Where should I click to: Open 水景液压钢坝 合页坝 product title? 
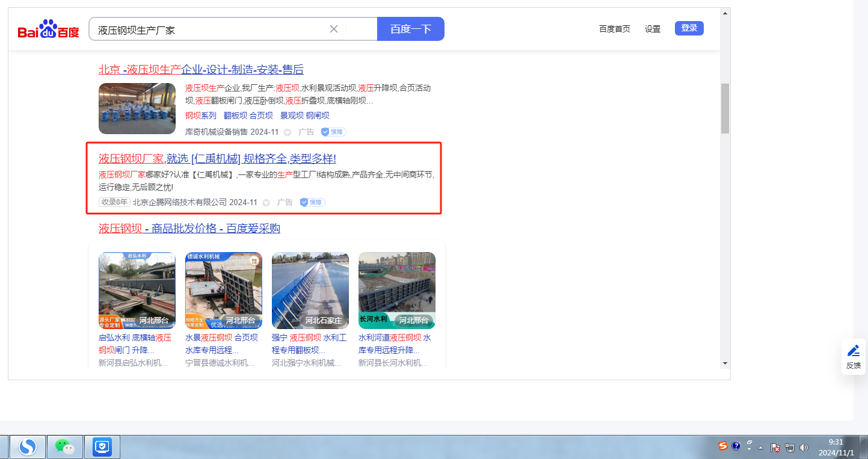(222, 344)
